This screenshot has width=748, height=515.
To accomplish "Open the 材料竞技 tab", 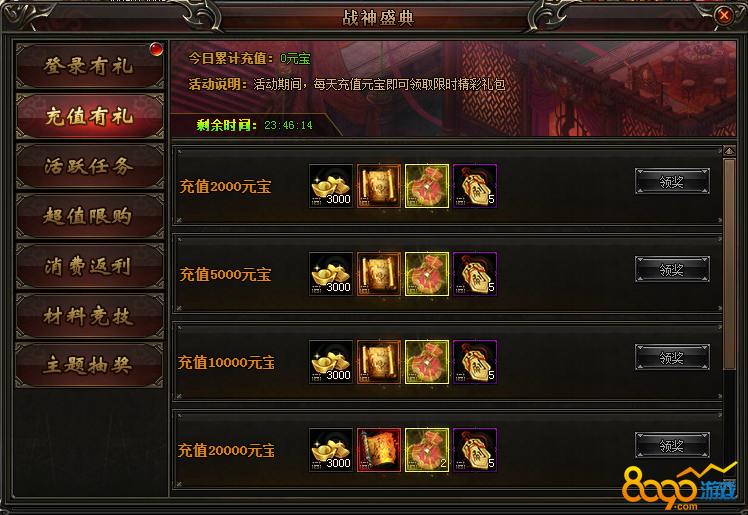I will pyautogui.click(x=90, y=316).
